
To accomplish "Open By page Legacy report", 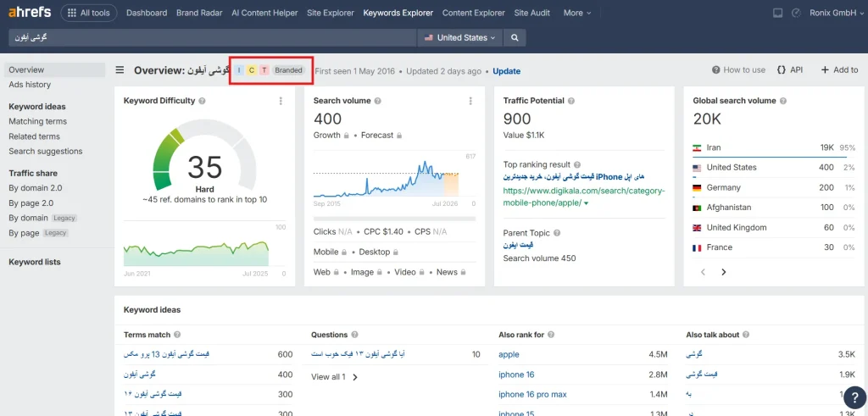I will click(39, 233).
